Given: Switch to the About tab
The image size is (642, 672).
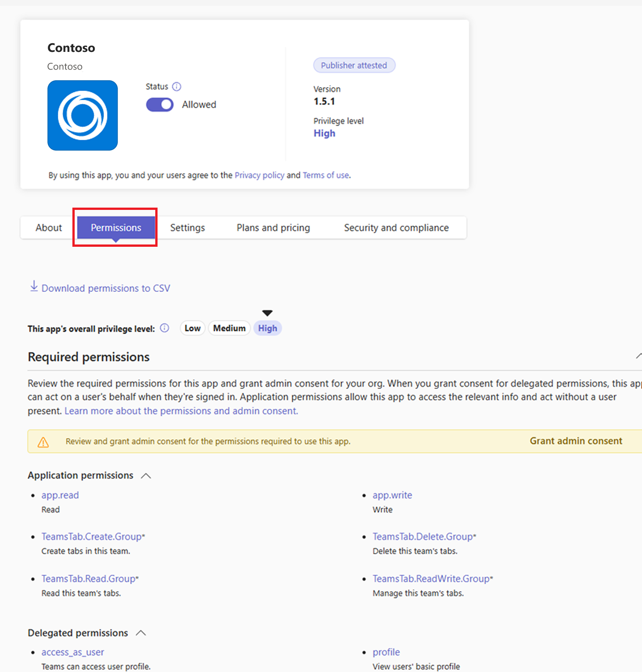Looking at the screenshot, I should pos(48,227).
